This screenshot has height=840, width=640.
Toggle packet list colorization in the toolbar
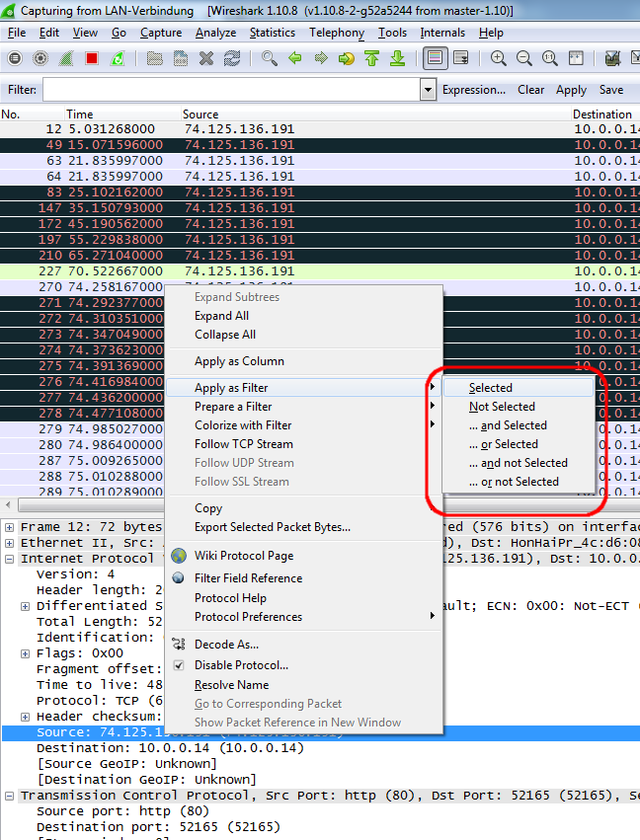click(434, 58)
